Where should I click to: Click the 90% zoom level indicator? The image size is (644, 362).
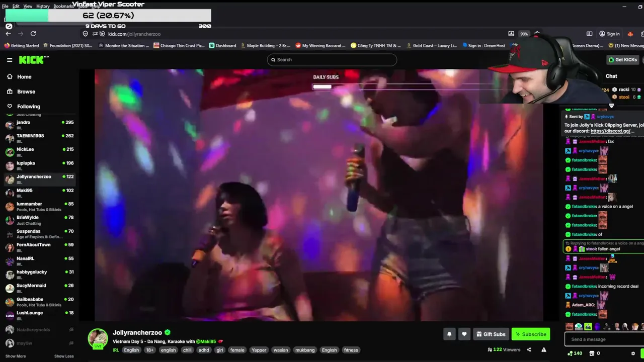tap(524, 34)
